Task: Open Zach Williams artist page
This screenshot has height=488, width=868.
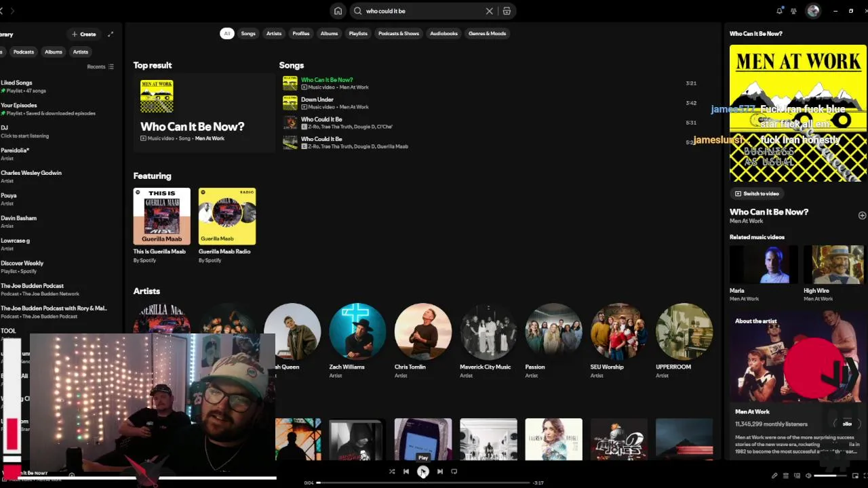Action: coord(357,340)
